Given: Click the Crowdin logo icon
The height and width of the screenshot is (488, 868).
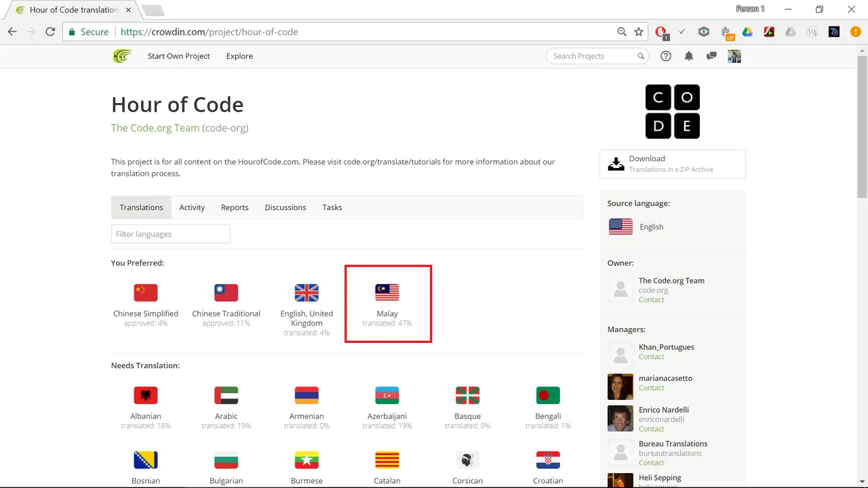Looking at the screenshot, I should 122,56.
